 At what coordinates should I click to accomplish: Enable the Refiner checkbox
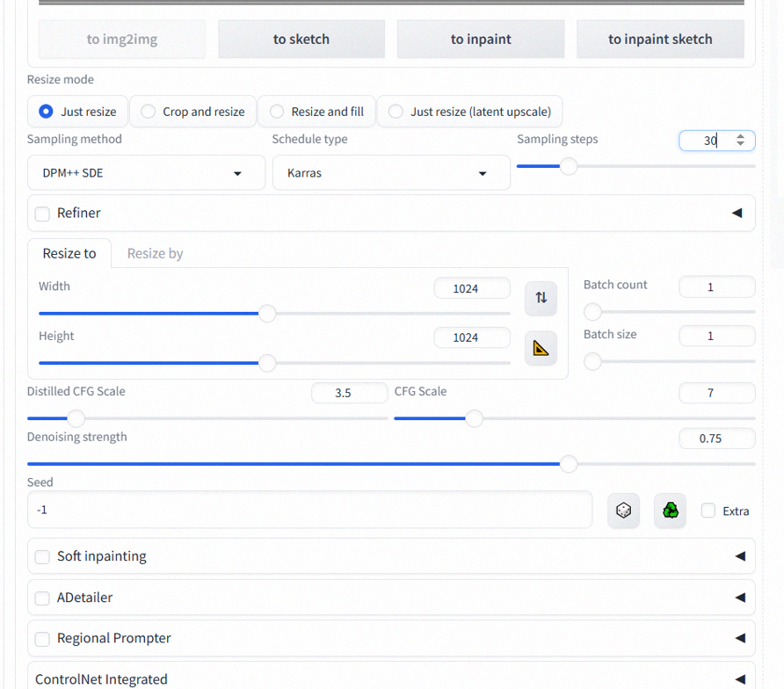tap(42, 214)
